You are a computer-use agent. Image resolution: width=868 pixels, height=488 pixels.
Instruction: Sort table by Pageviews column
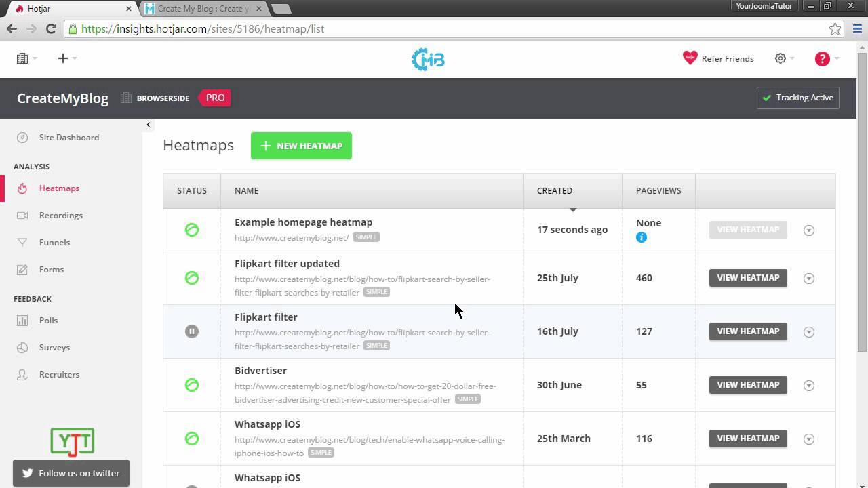[x=658, y=190]
